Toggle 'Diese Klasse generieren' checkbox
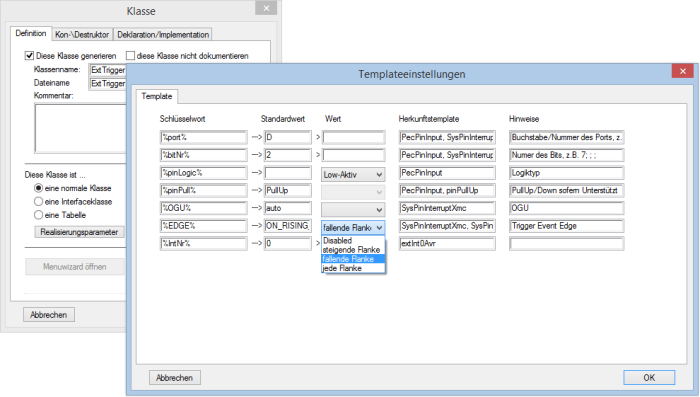 [29, 56]
